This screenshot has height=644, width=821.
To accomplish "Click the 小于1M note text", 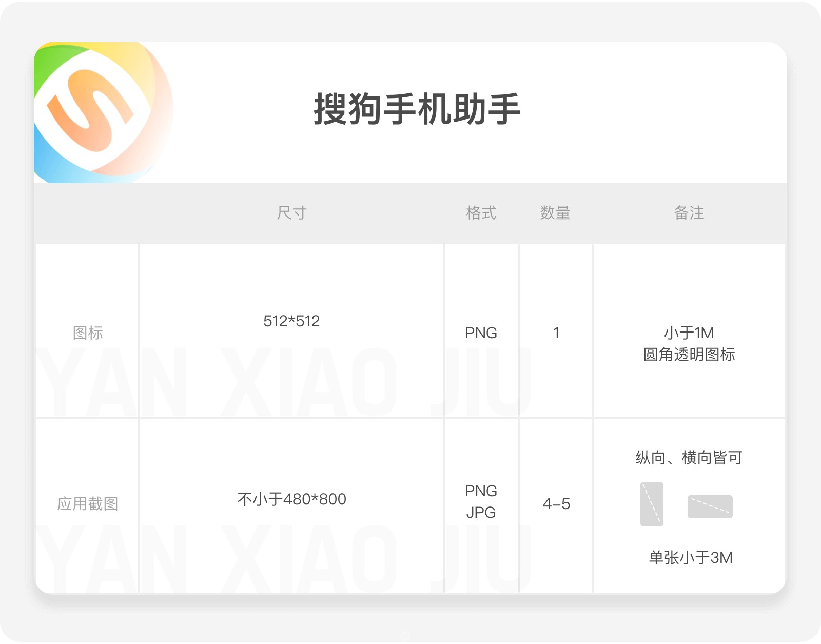I will click(689, 333).
